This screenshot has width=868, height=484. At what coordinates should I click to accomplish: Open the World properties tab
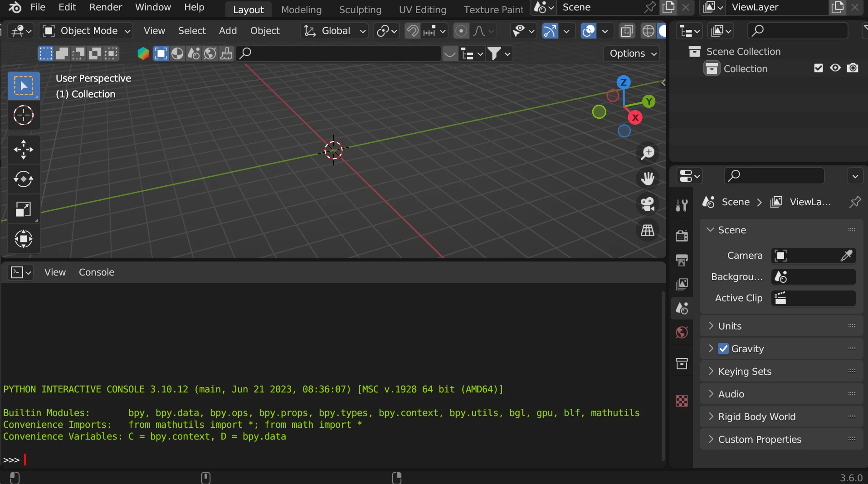pos(682,333)
